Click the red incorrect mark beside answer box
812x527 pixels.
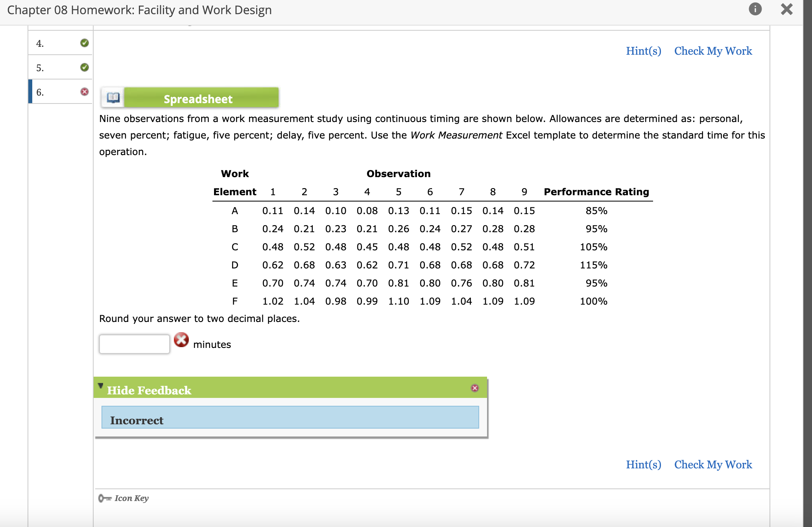[181, 340]
